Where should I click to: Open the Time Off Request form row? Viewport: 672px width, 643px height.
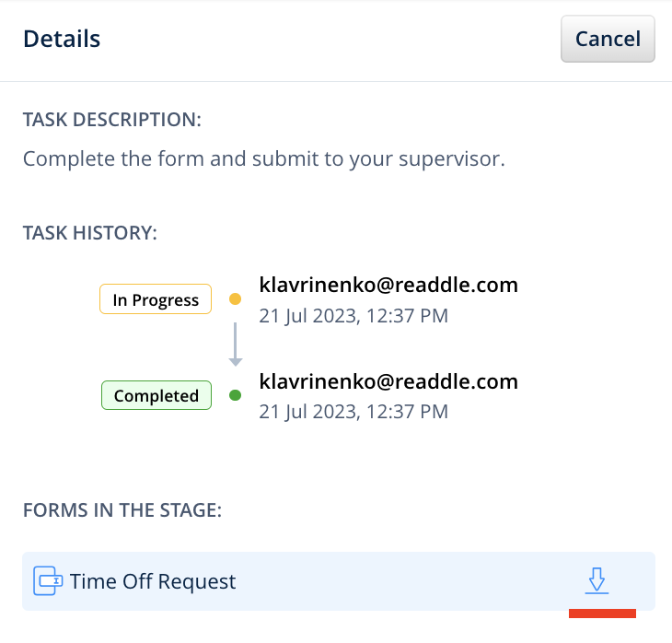(x=276, y=581)
